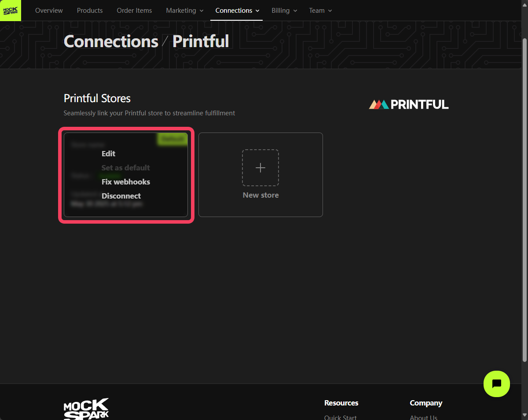Open the chat support bubble
528x420 pixels.
[497, 384]
